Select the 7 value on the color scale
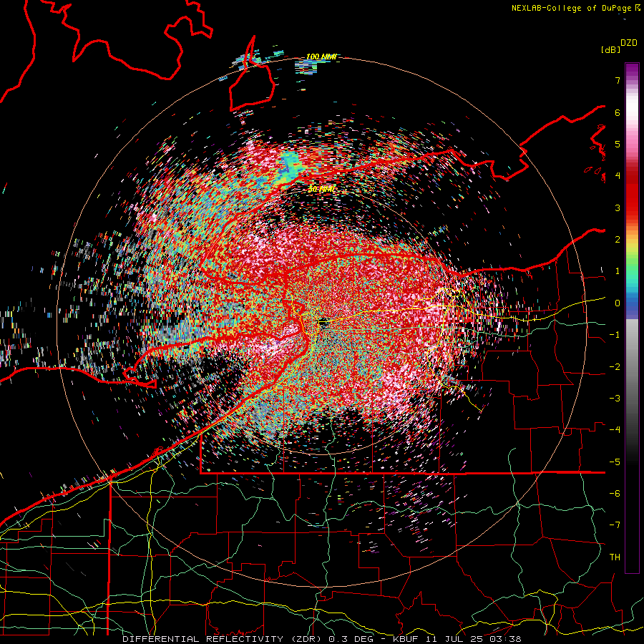Screen dimensions: 644x644 618,80
